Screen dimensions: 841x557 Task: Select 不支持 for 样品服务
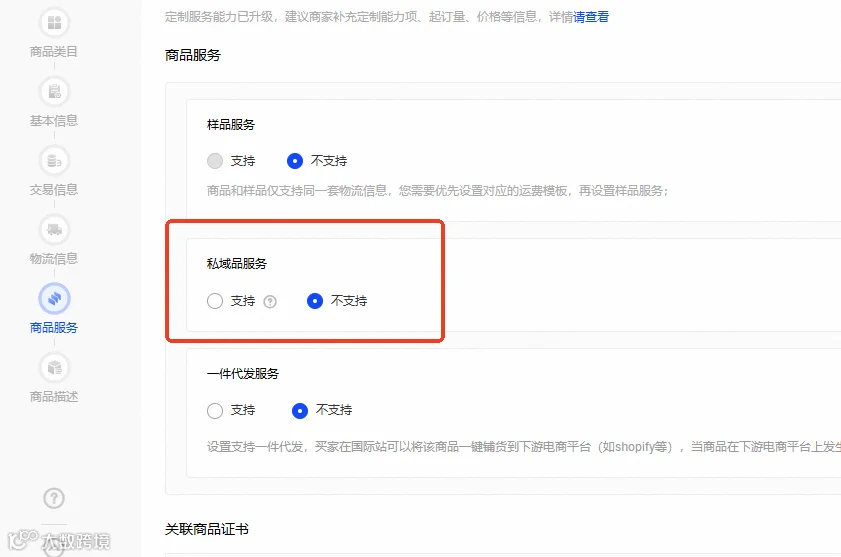[294, 161]
